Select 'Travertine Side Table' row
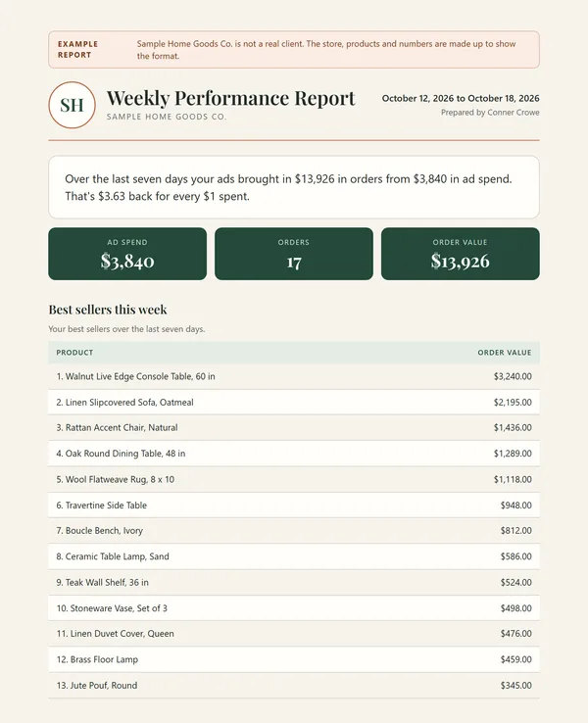Viewport: 588px width, 723px height. pos(294,506)
